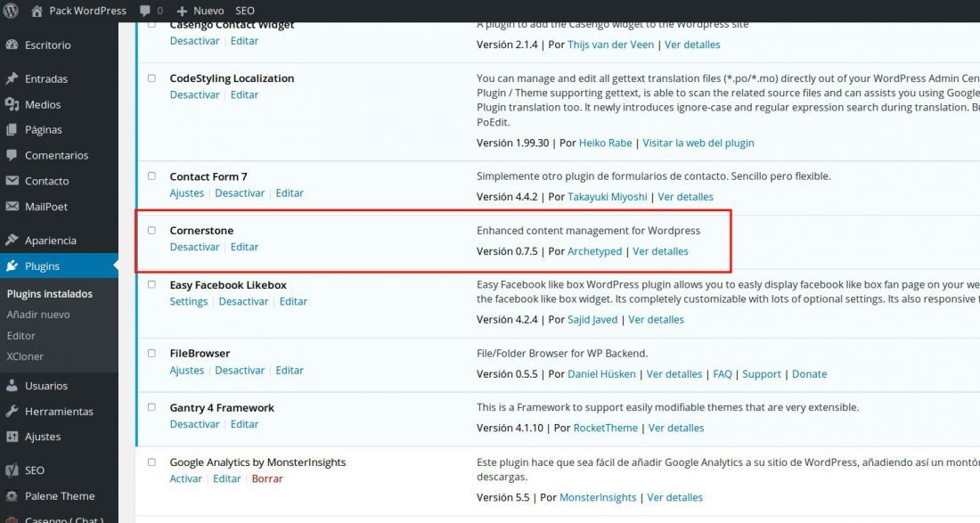
Task: Open the Nuevo menu in admin bar
Action: pos(200,11)
